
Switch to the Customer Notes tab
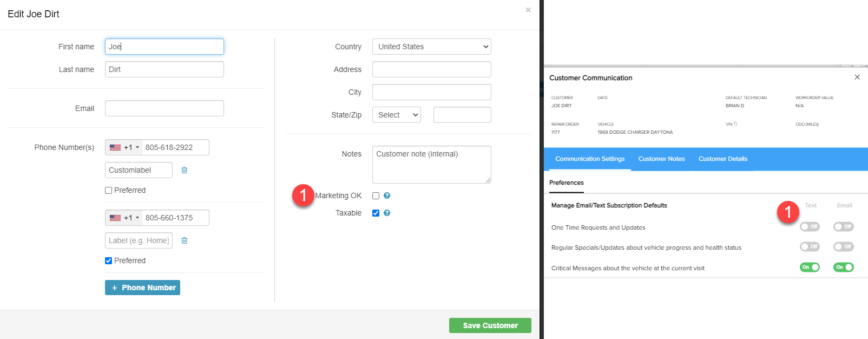click(661, 159)
